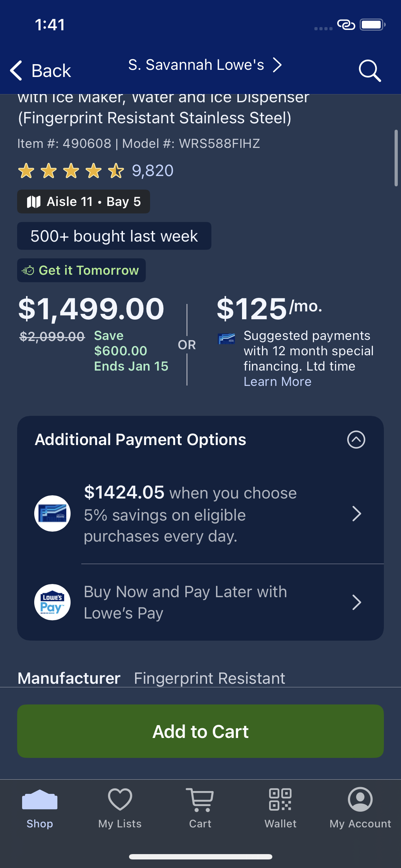The width and height of the screenshot is (401, 868).
Task: Tap the Lowe's credit card icon
Action: [52, 513]
